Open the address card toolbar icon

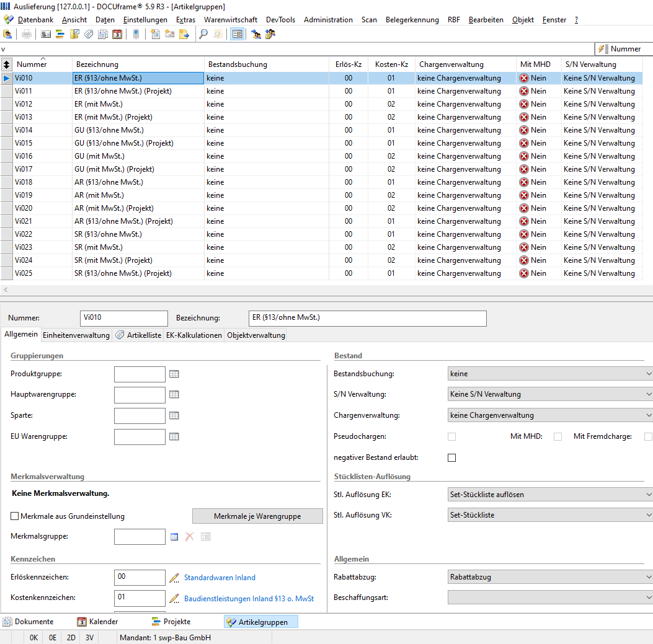[46, 34]
